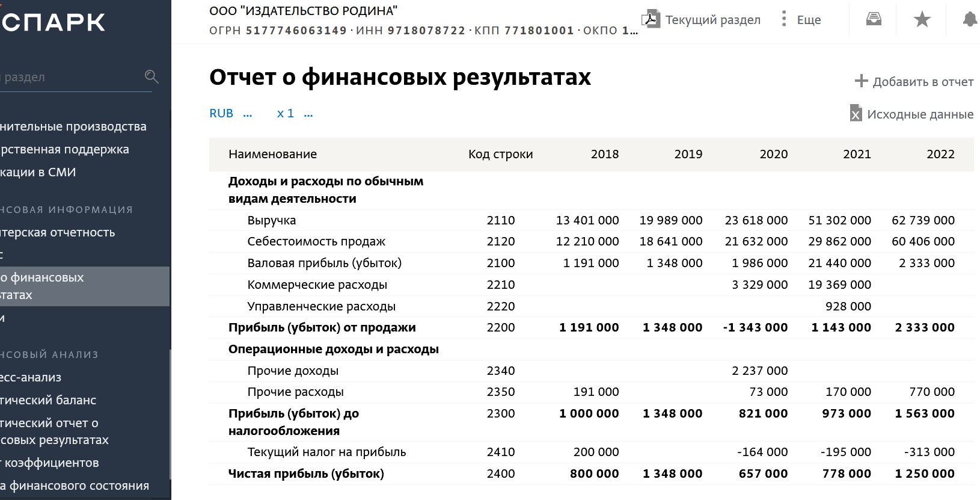
Task: Click the Еще label
Action: 809,20
